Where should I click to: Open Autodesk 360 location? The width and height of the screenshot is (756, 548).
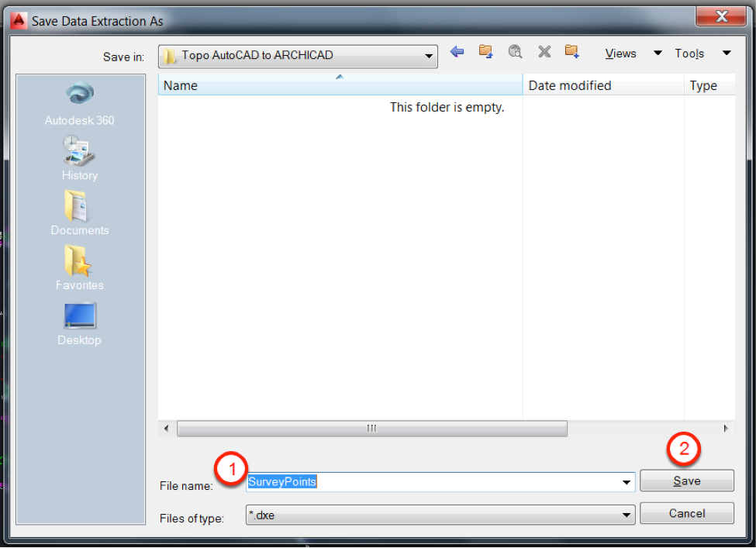pos(80,104)
